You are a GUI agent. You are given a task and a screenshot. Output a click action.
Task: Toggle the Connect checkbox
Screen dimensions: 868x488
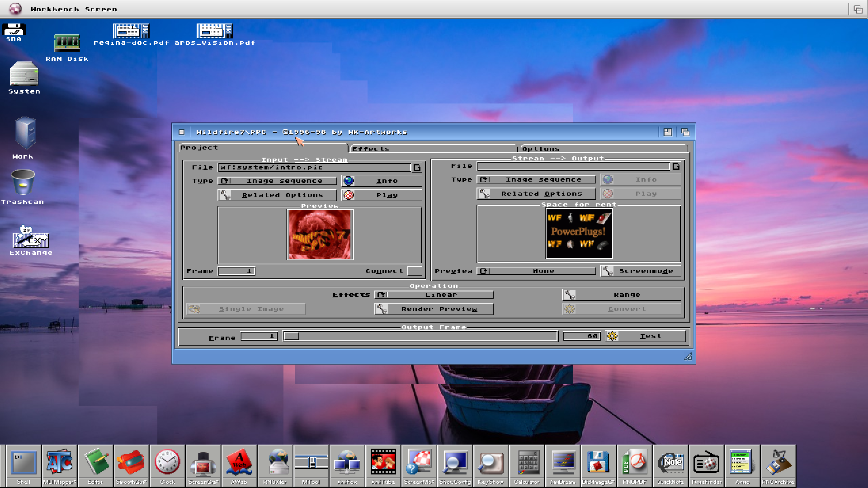[x=415, y=271]
